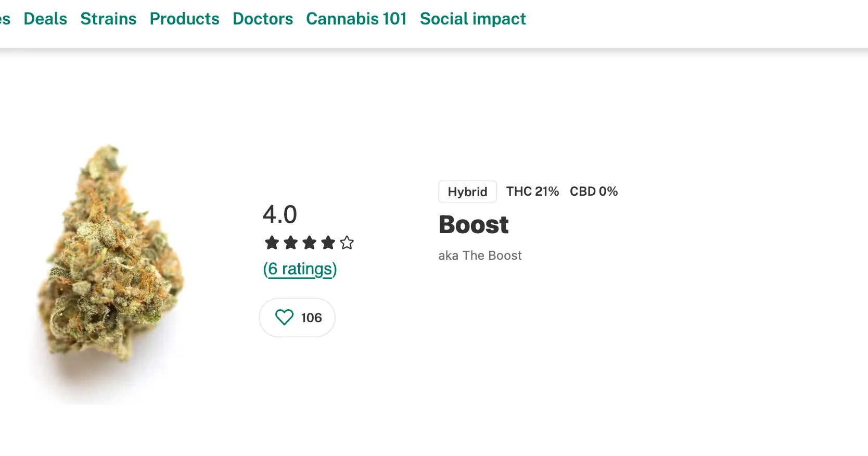This screenshot has width=868, height=456.
Task: Click the 4.0 rating score
Action: click(280, 214)
